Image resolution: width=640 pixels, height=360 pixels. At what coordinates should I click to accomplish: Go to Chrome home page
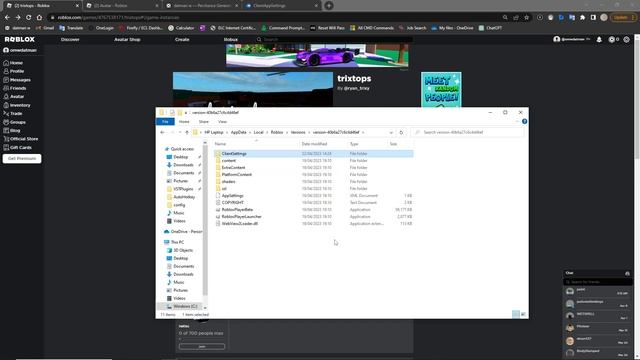pyautogui.click(x=39, y=18)
